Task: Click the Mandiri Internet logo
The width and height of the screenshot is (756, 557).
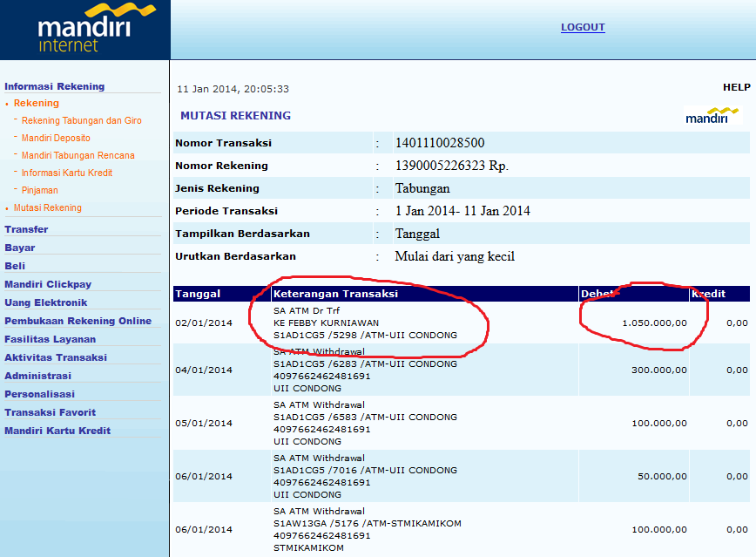Action: coord(97,28)
